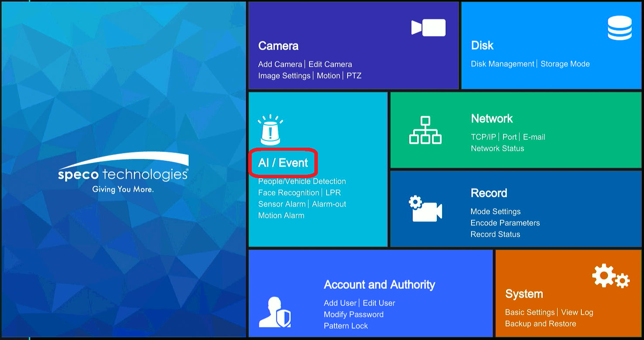
Task: Open Storage Mode settings
Action: 565,64
